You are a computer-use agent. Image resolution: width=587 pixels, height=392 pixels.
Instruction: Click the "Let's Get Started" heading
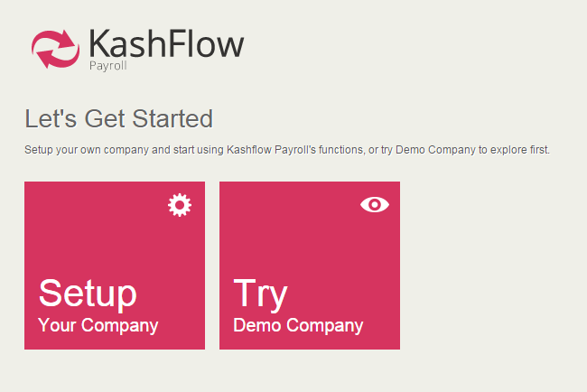click(118, 118)
